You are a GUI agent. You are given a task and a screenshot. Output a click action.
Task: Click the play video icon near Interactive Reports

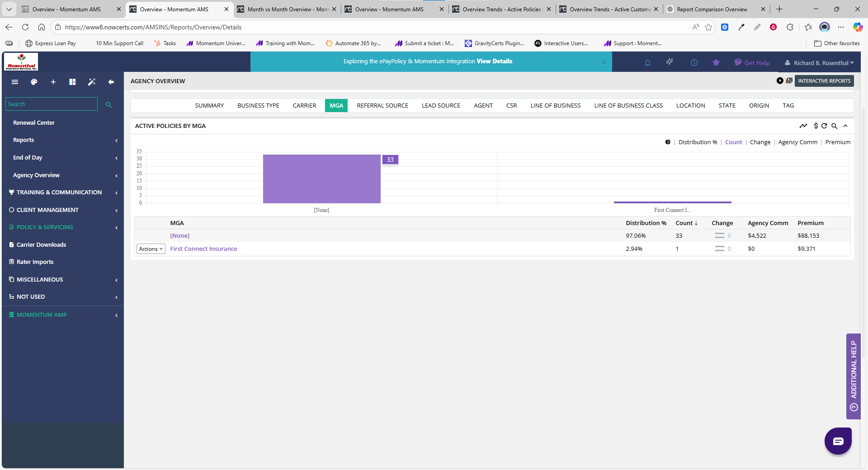[x=780, y=81]
